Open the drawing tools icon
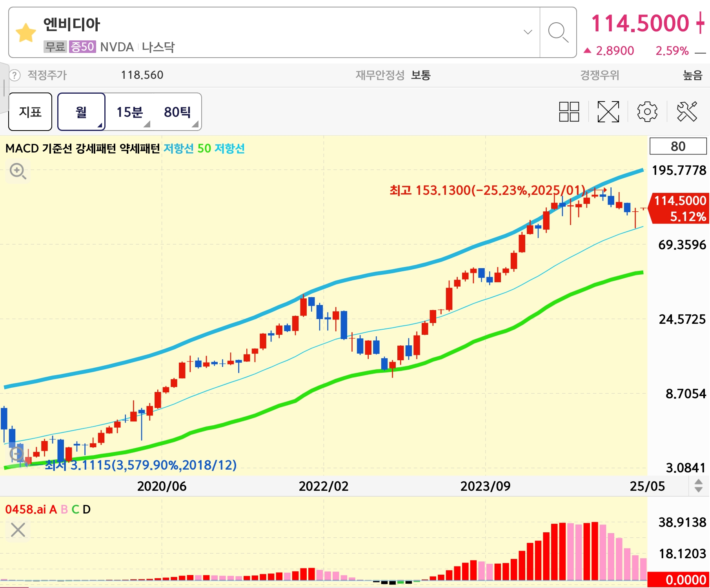This screenshot has width=710, height=588. point(687,112)
